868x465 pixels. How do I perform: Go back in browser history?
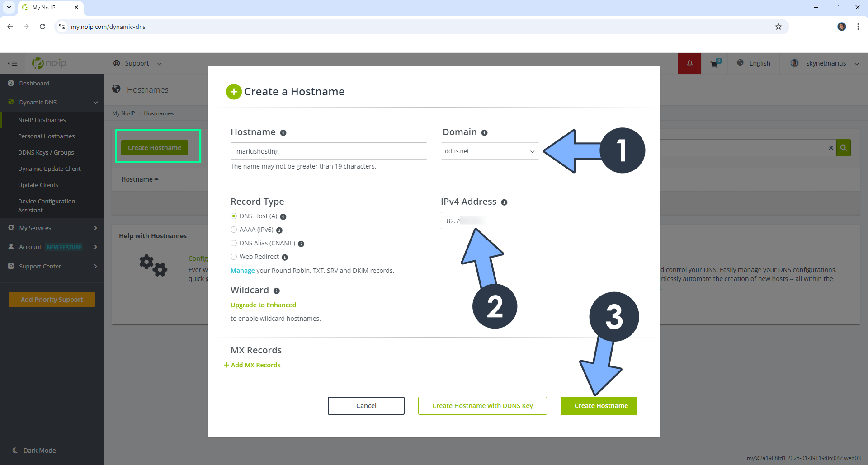10,27
